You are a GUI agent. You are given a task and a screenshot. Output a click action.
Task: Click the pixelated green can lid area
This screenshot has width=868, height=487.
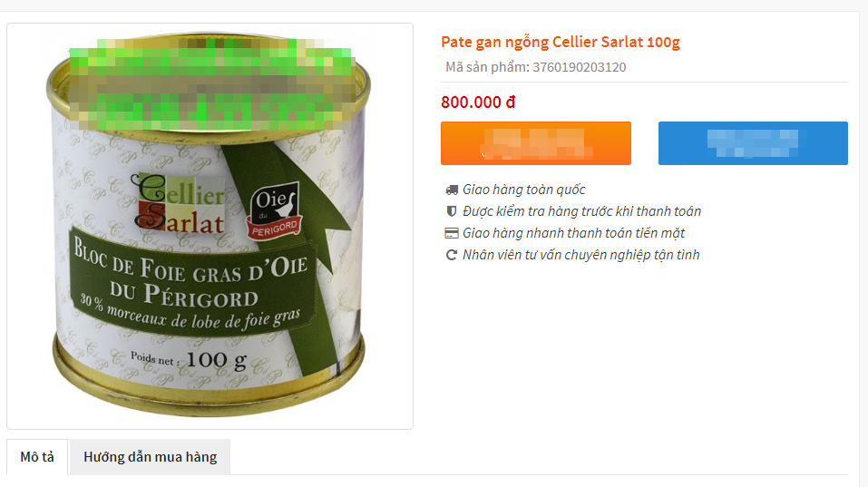coord(210,83)
